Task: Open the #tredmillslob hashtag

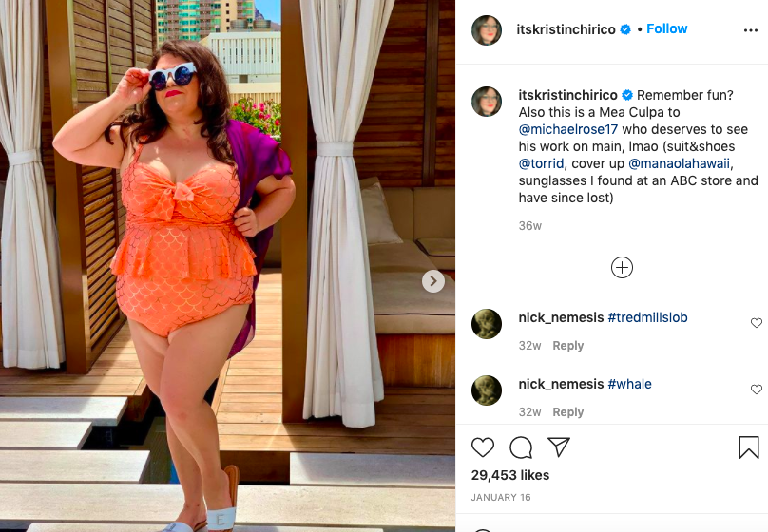Action: point(647,317)
